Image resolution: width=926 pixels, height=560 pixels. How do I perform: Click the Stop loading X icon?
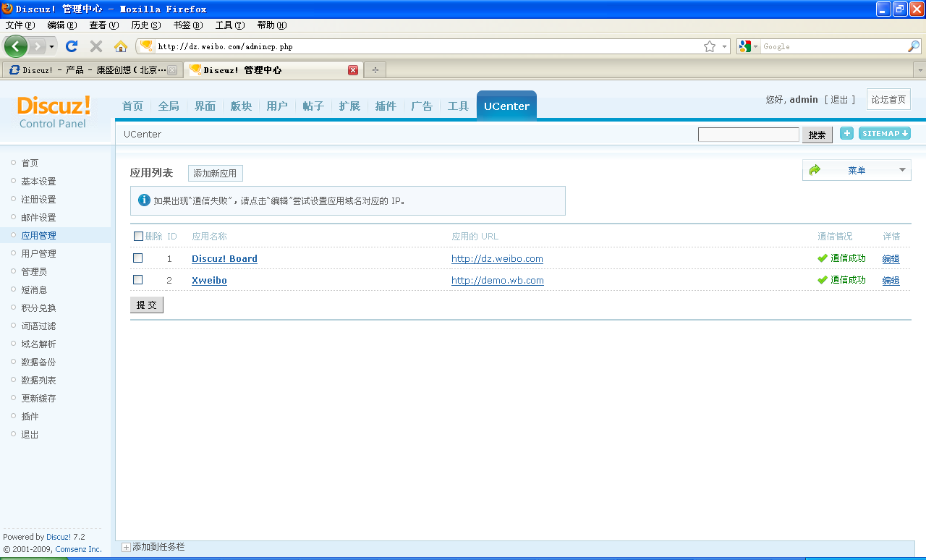point(95,46)
